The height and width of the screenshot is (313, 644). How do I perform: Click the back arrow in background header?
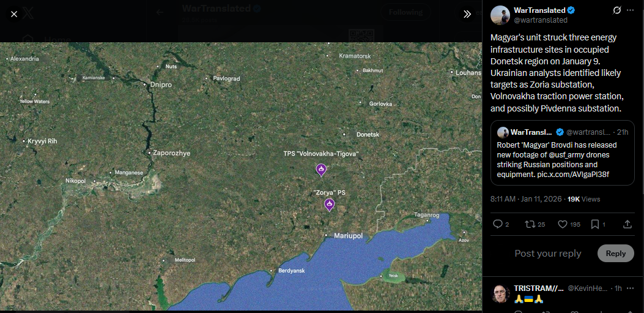(x=160, y=12)
